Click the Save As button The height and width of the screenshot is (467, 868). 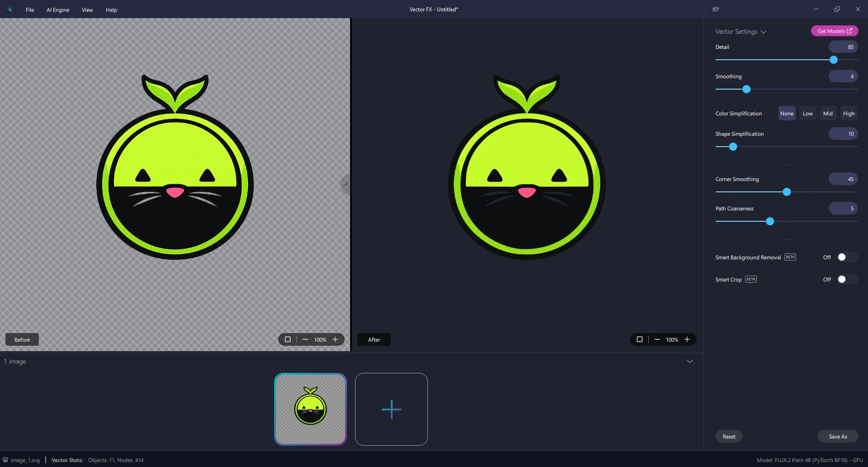pos(838,437)
